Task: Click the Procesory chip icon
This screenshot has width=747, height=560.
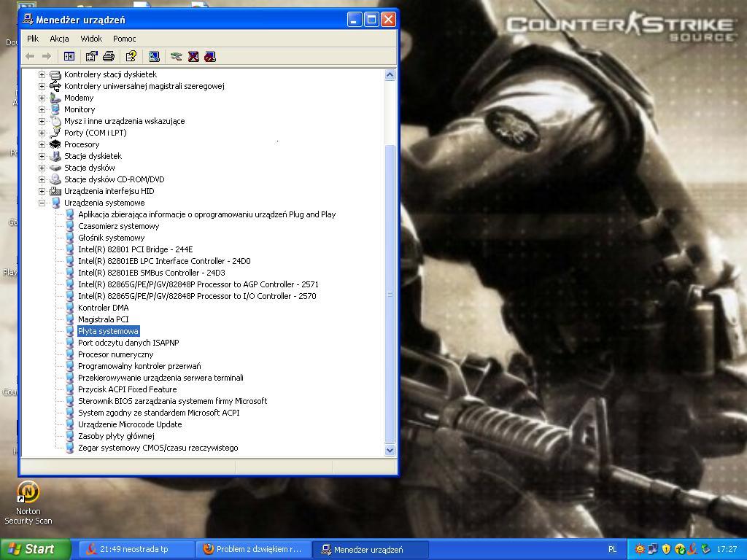Action: (55, 144)
